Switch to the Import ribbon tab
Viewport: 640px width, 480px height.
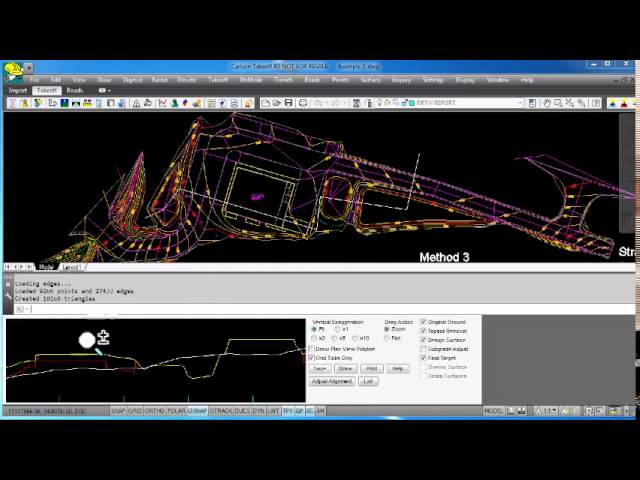point(18,90)
